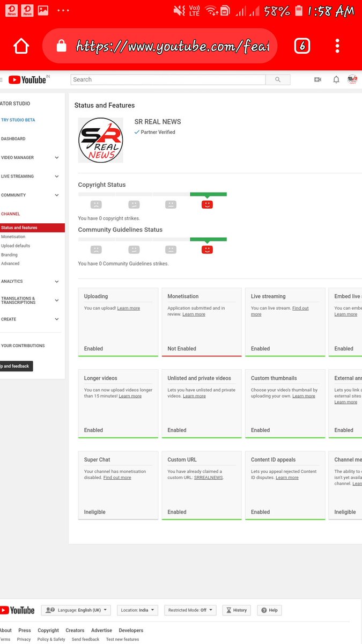Image resolution: width=362 pixels, height=644 pixels.
Task: Open Monetisation in the Channel menu
Action: coord(13,237)
